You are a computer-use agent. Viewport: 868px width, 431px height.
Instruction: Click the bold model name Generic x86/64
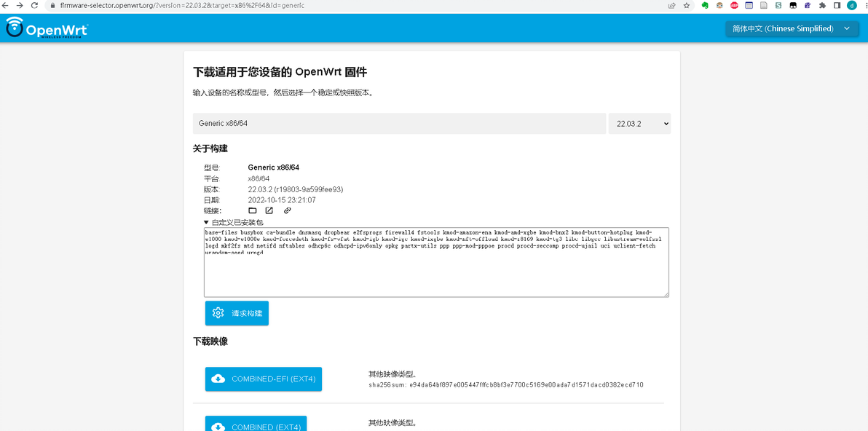pos(274,167)
